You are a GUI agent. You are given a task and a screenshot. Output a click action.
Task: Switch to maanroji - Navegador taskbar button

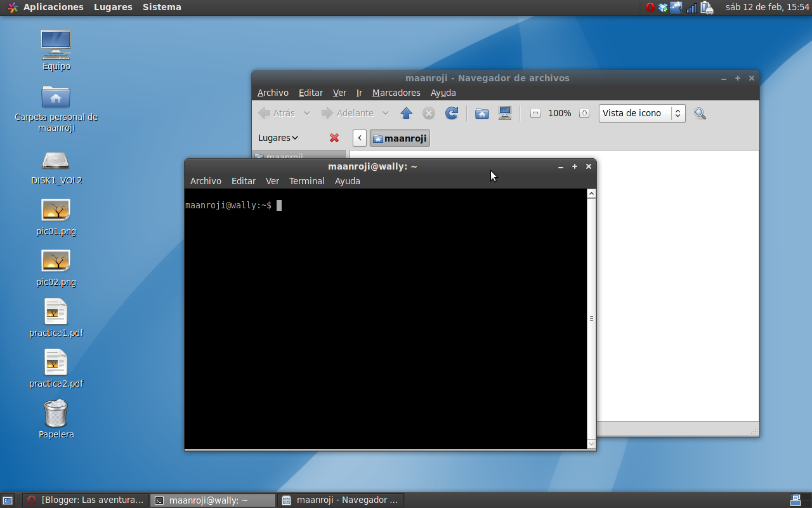point(340,500)
